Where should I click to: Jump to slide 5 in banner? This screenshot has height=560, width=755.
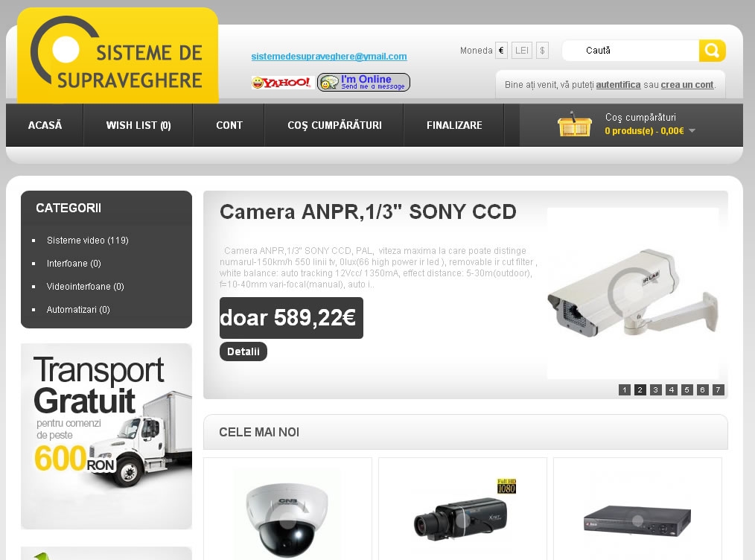tap(686, 389)
